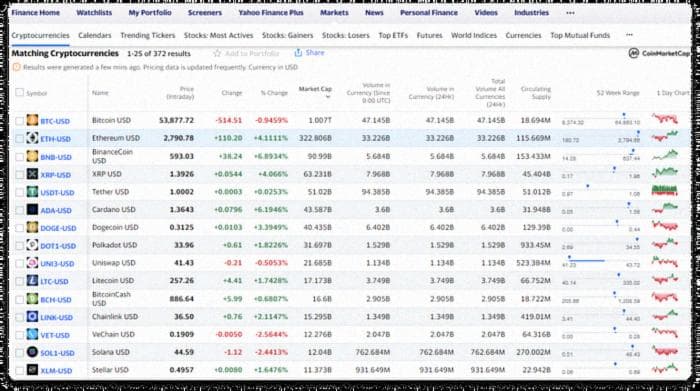Switch to the Calendars tab
This screenshot has height=391, width=700.
click(x=95, y=35)
